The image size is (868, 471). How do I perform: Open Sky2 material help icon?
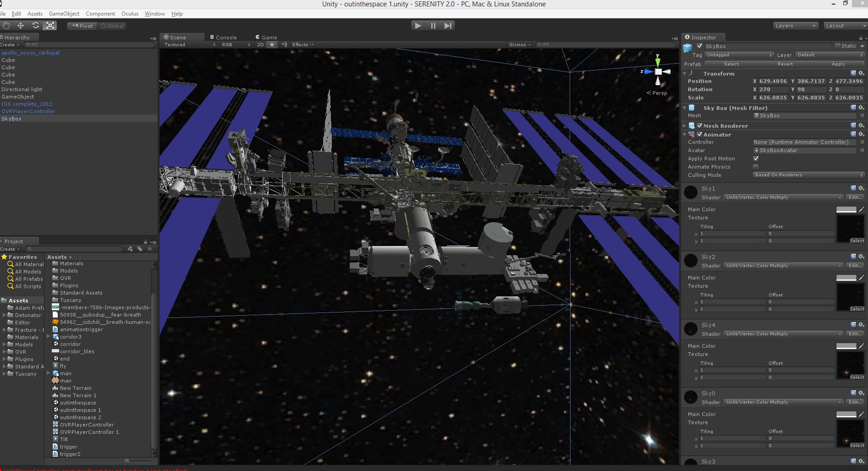pos(853,257)
